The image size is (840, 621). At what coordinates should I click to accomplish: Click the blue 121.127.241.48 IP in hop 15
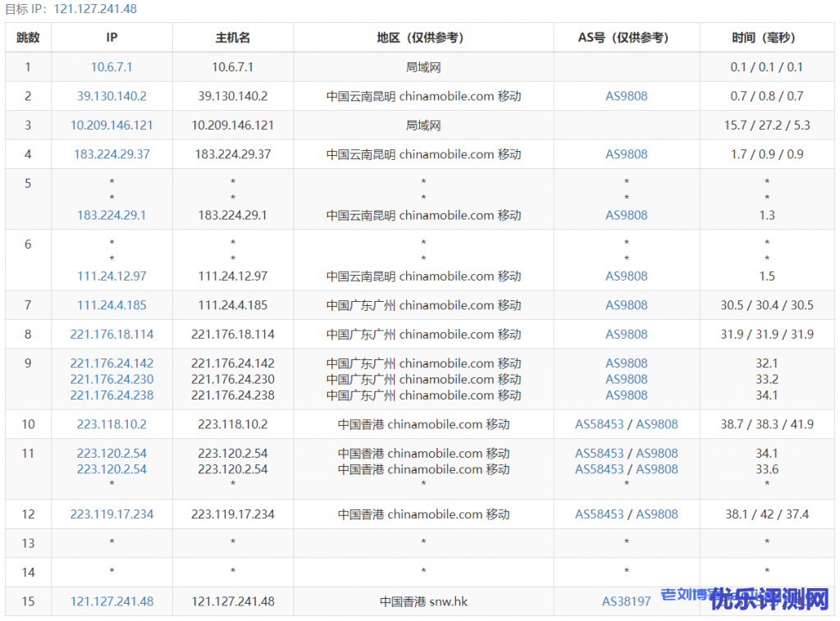112,601
